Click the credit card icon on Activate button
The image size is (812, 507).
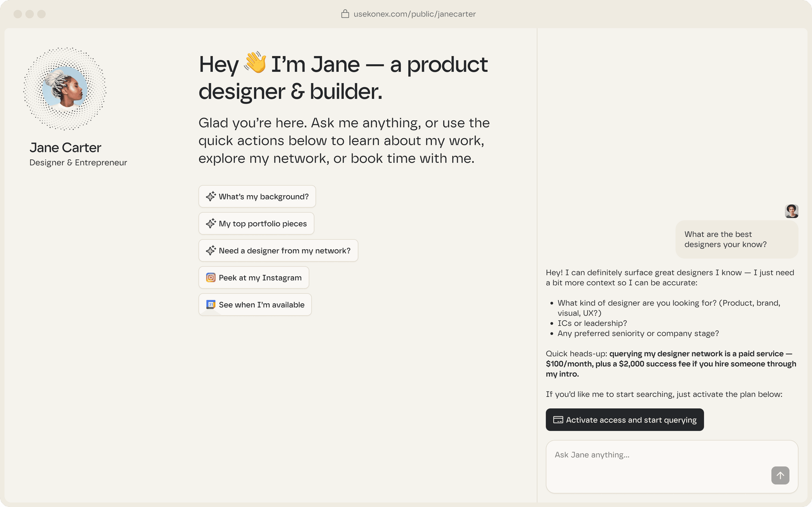[558, 420]
